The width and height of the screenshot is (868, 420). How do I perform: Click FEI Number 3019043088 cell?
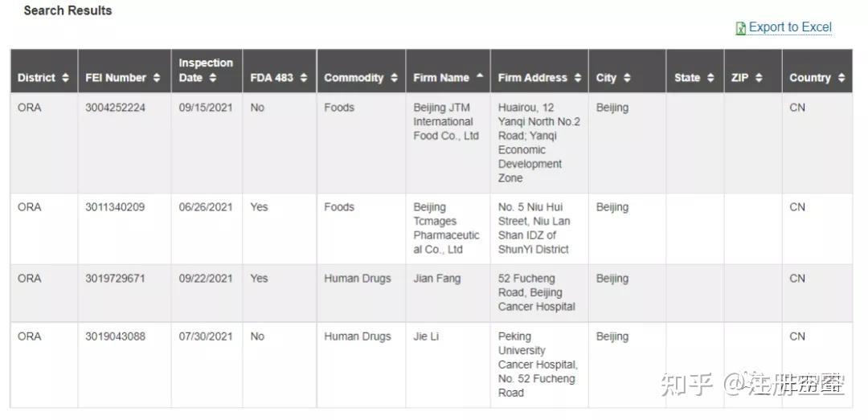tap(116, 336)
